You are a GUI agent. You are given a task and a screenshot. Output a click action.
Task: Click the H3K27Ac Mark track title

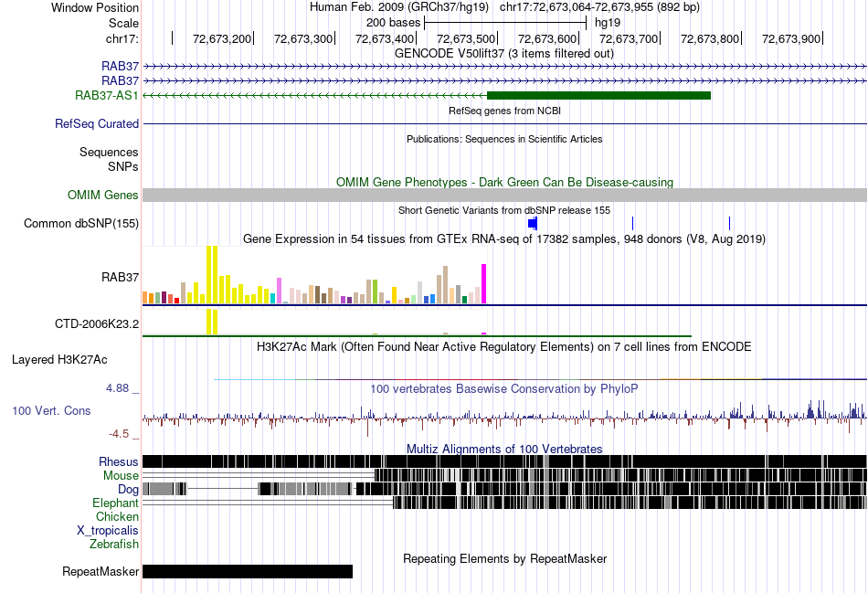[504, 346]
